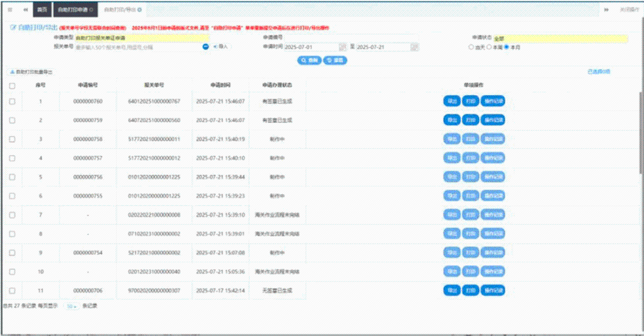Open the start date calendar icon
This screenshot has height=336, width=644.
[343, 47]
